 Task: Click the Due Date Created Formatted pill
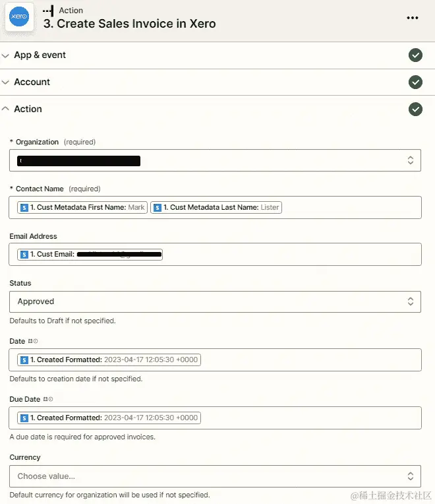tap(109, 418)
